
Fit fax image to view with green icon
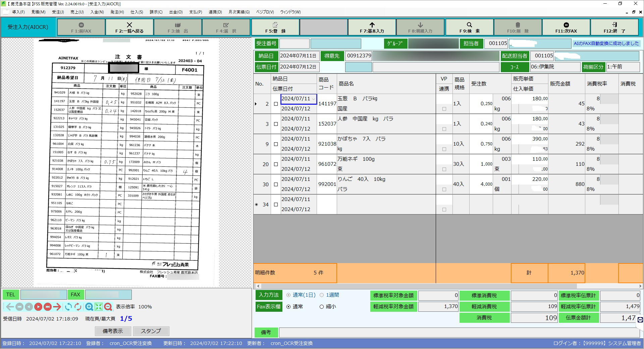tap(98, 306)
